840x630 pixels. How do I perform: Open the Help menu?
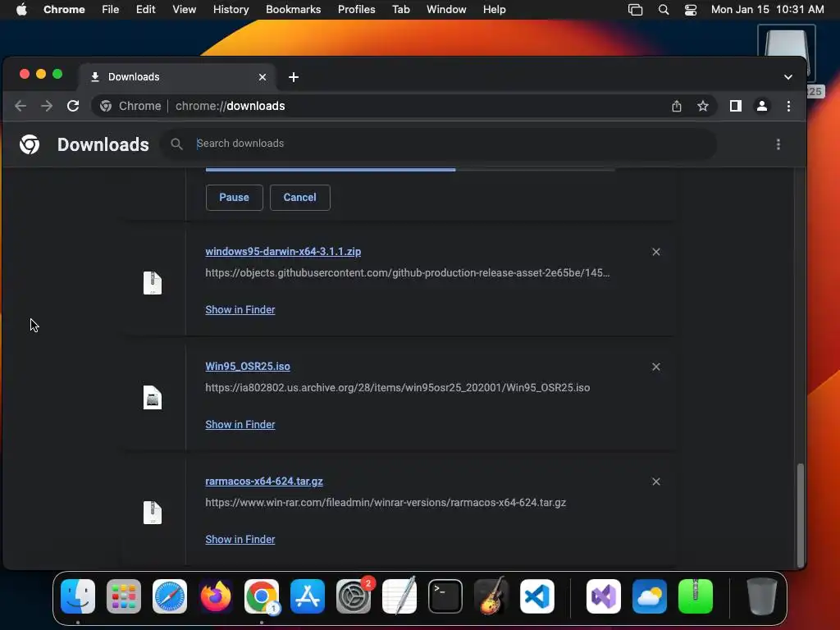tap(494, 10)
